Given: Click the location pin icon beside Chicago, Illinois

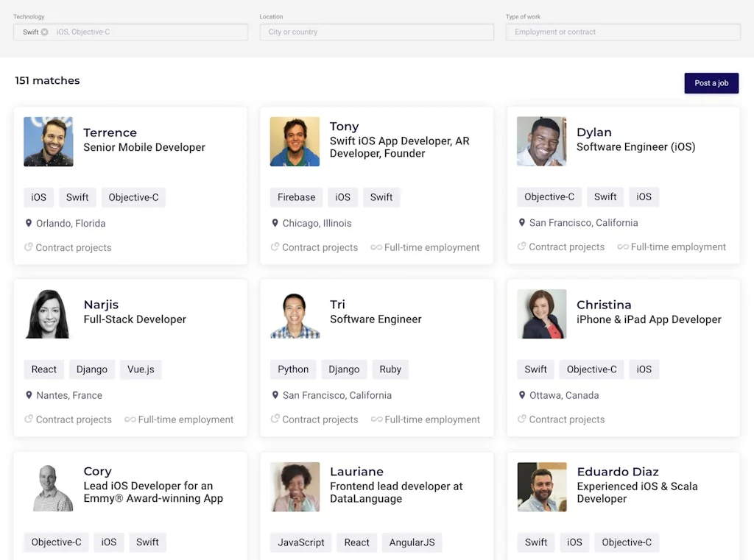Looking at the screenshot, I should coord(275,223).
